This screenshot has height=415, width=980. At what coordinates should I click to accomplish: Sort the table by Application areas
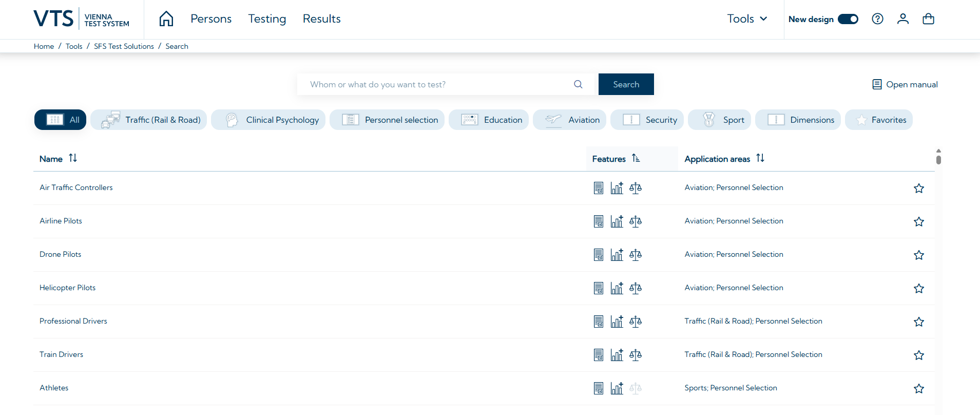point(760,158)
